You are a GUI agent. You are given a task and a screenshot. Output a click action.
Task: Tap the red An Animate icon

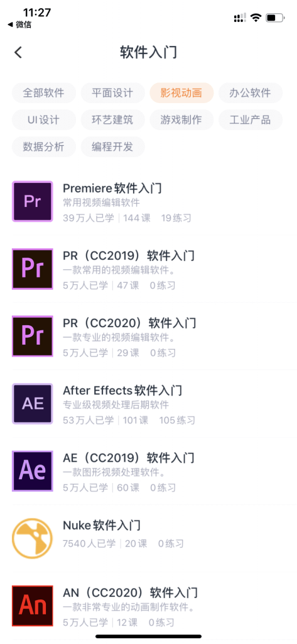pos(33,606)
